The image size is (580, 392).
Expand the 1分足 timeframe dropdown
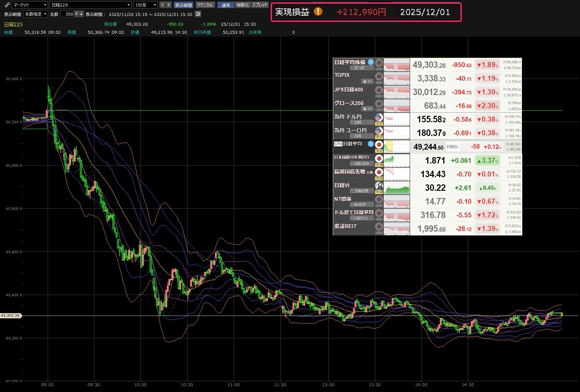[x=145, y=5]
